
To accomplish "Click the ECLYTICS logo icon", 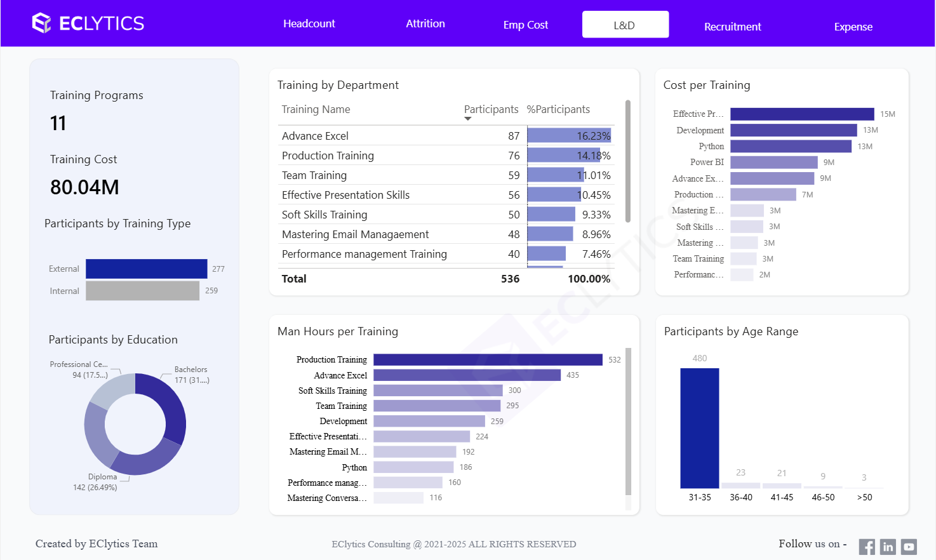I will point(42,23).
